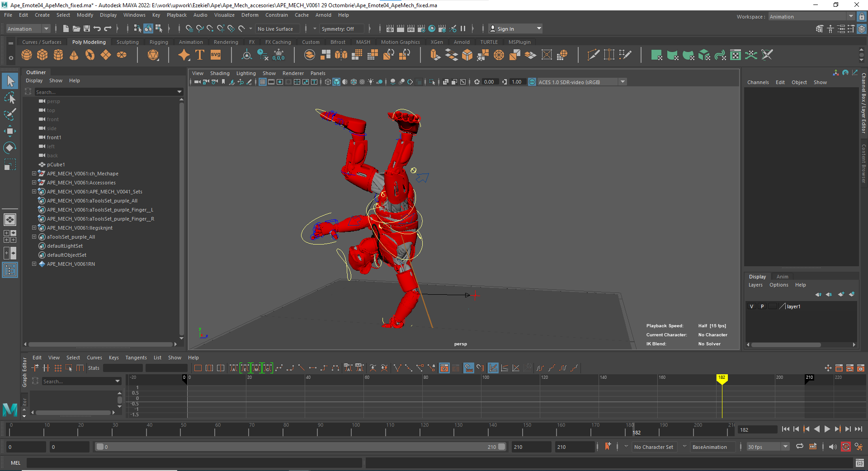The width and height of the screenshot is (868, 471).
Task: Switch to the Rigging shelf tab
Action: coord(159,42)
